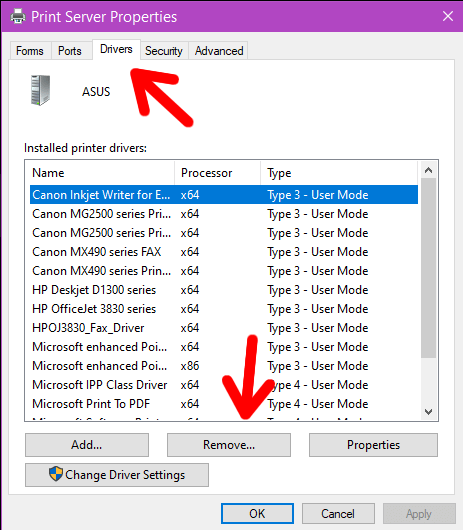The image size is (463, 530).
Task: Open the Advanced tab
Action: [x=219, y=51]
